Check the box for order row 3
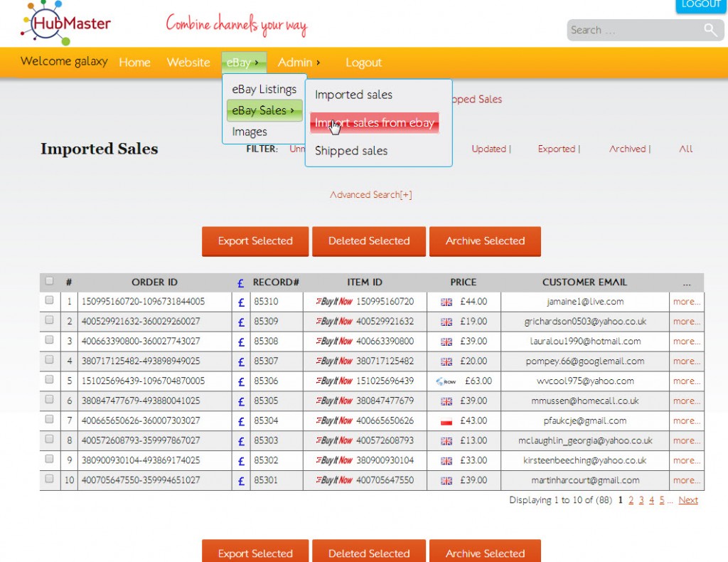728x562 pixels. pos(49,340)
